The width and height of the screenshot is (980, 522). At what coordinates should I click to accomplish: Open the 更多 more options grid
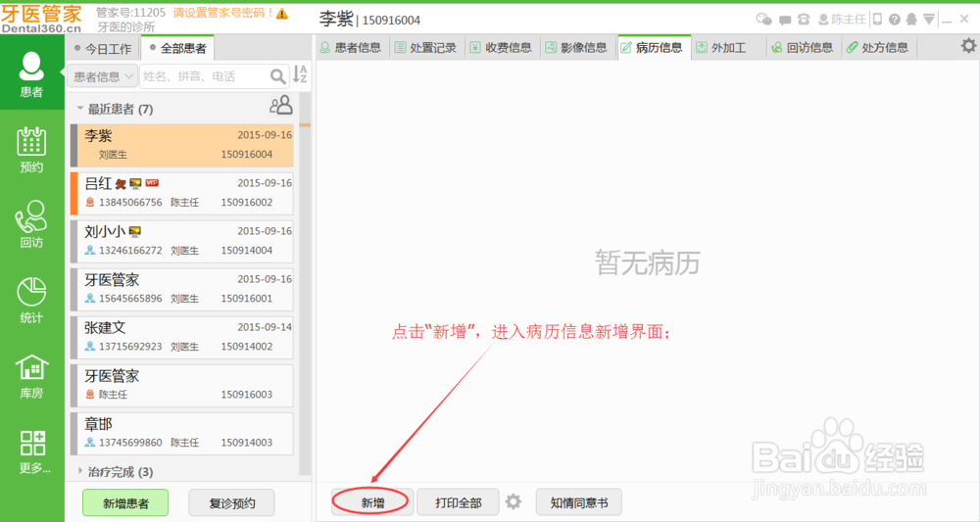[33, 452]
